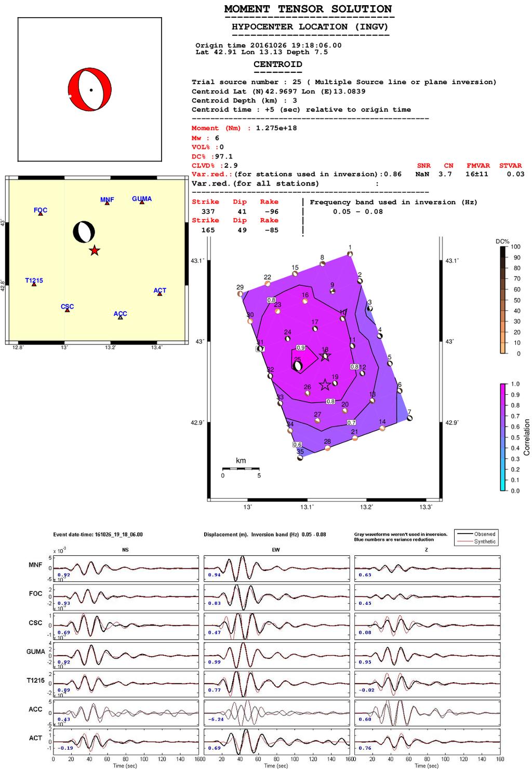Image resolution: width=532 pixels, height=771 pixels.
Task: Select the FOC station triangle marker
Action: tap(41, 214)
